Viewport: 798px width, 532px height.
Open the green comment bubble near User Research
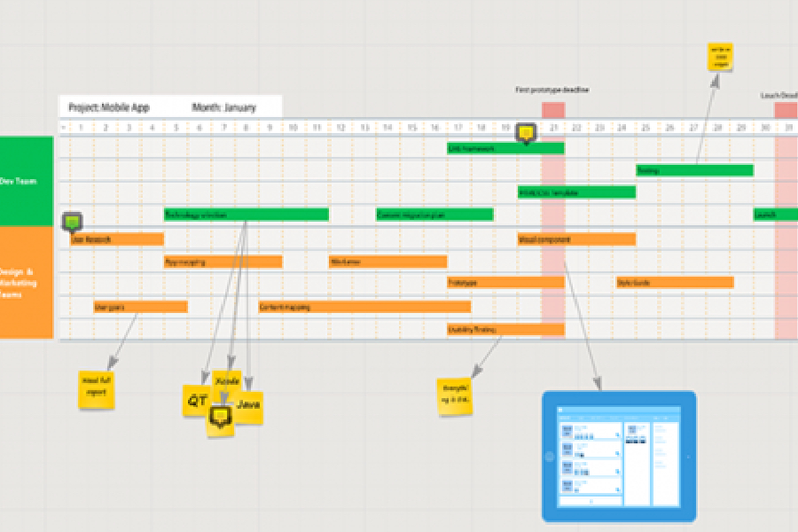point(73,222)
